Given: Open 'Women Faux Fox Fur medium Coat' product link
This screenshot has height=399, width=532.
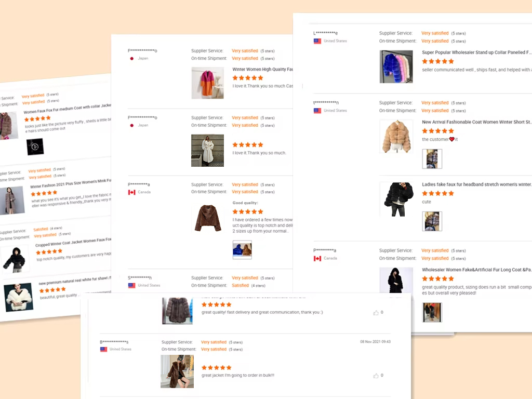Looking at the screenshot, I should [67, 109].
